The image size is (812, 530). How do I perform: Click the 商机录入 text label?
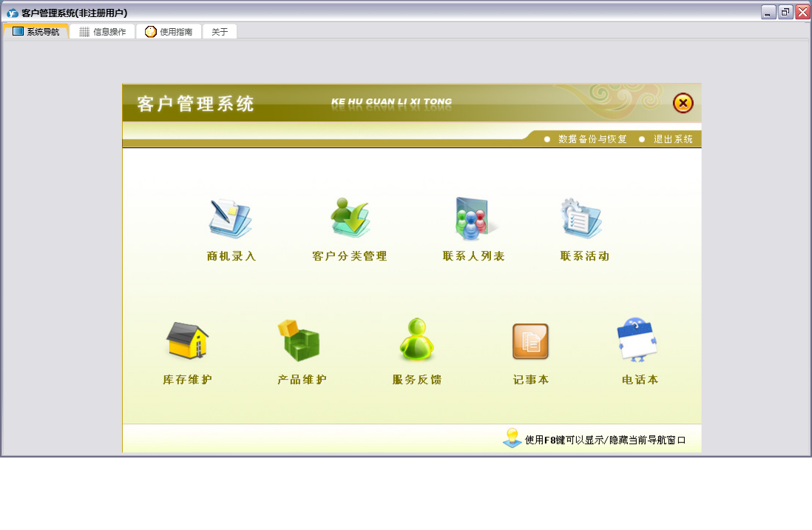[x=231, y=256]
